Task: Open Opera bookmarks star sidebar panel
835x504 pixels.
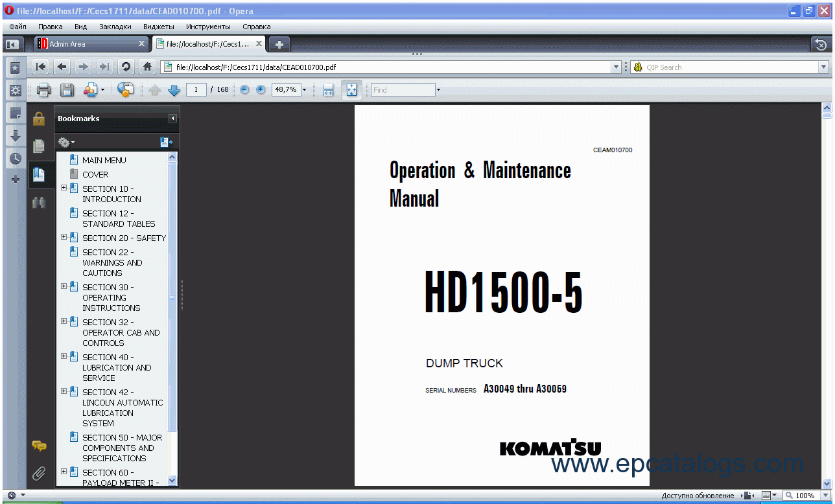Action: [15, 68]
